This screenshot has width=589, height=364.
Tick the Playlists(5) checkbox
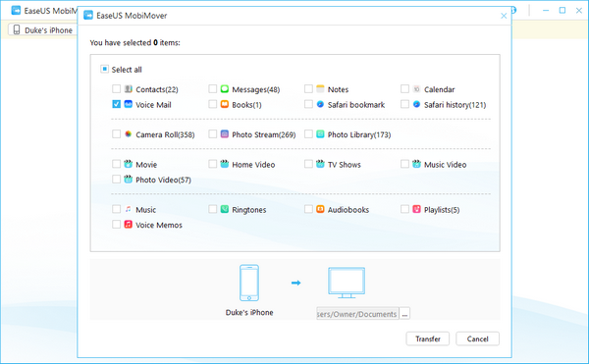click(x=404, y=209)
